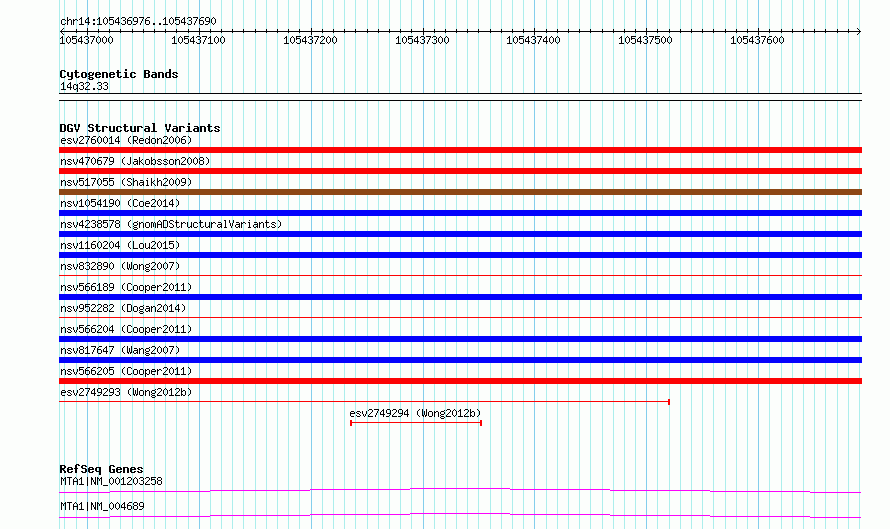
Task: Click the nsv517055 (Shaikh2009) label
Action: [126, 182]
